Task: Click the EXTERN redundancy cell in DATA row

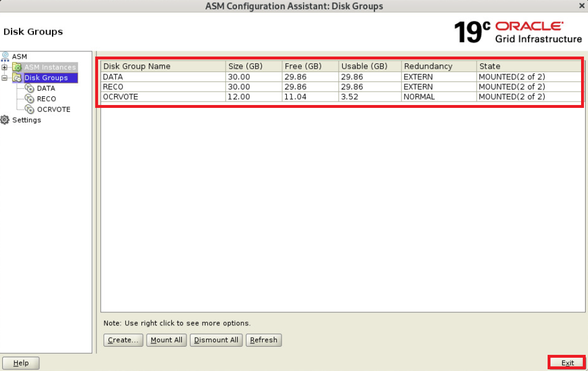Action: [439, 77]
